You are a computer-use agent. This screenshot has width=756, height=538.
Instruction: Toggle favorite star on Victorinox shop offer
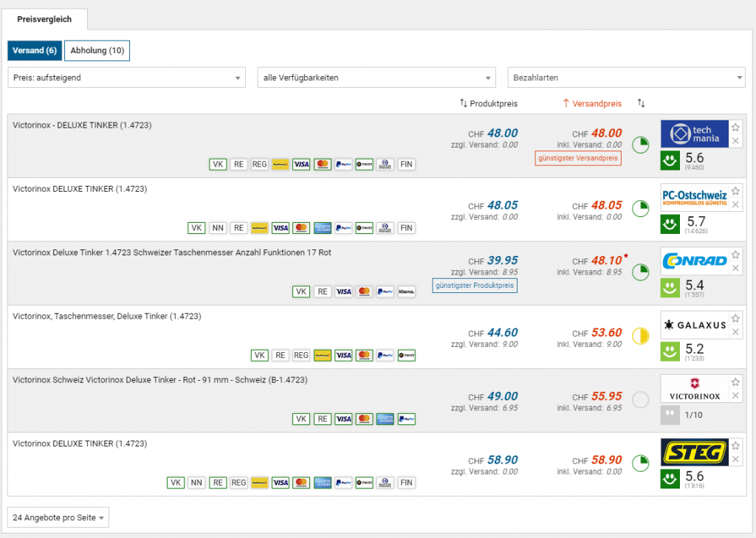tap(735, 382)
